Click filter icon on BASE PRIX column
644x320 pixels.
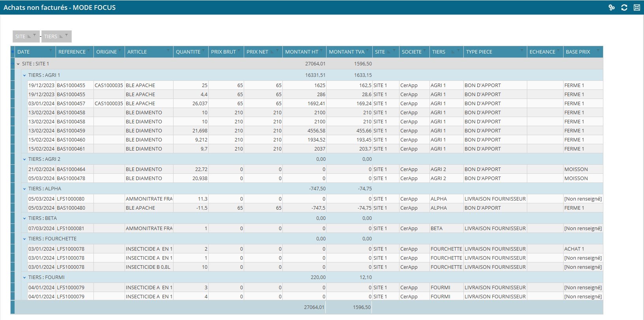[x=598, y=51]
